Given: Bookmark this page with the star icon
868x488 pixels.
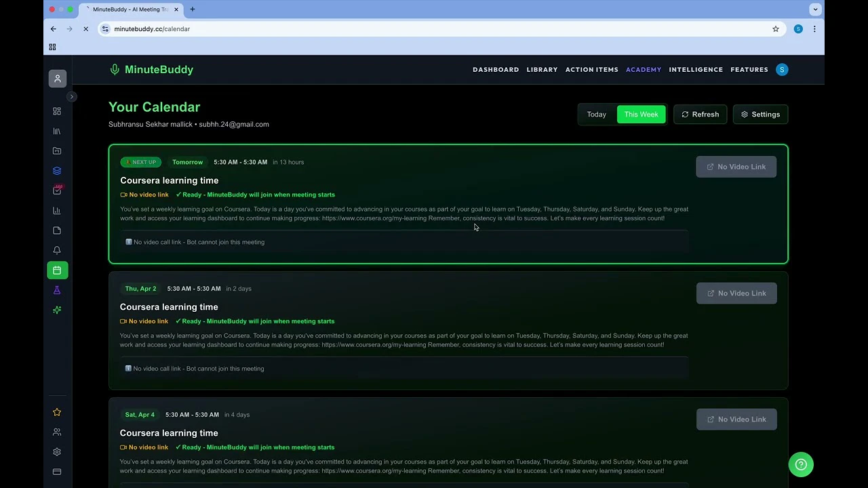Looking at the screenshot, I should (x=776, y=29).
